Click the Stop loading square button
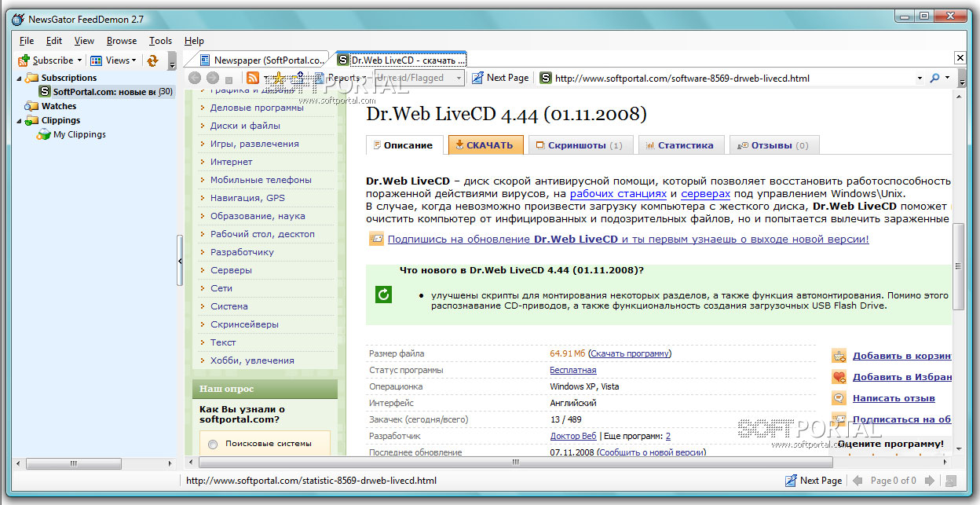The image size is (980, 505). pos(229,79)
